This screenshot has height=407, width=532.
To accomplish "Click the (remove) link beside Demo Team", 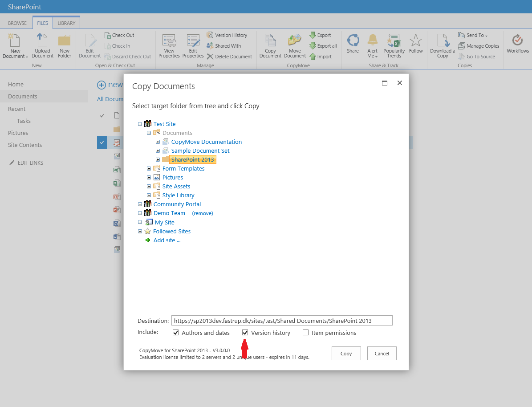I will coord(203,213).
